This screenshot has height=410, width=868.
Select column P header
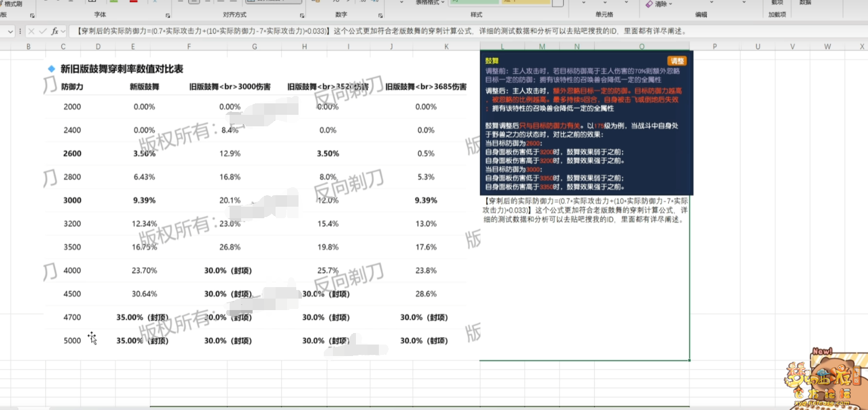(x=715, y=47)
